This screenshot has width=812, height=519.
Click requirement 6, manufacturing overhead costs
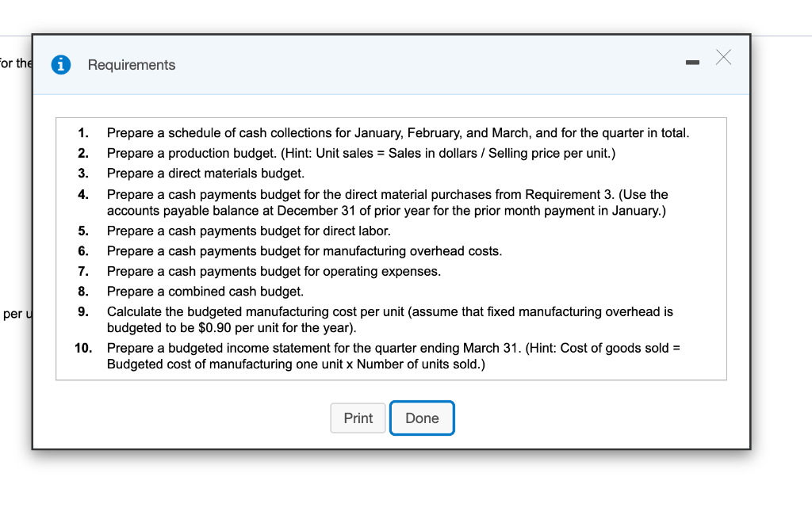click(x=304, y=251)
